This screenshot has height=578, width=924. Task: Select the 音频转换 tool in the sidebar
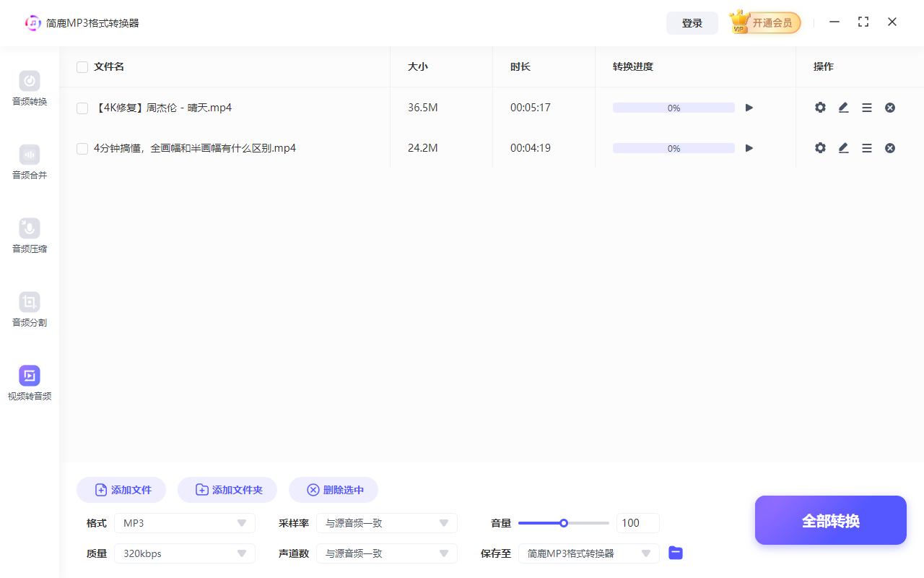[x=29, y=88]
